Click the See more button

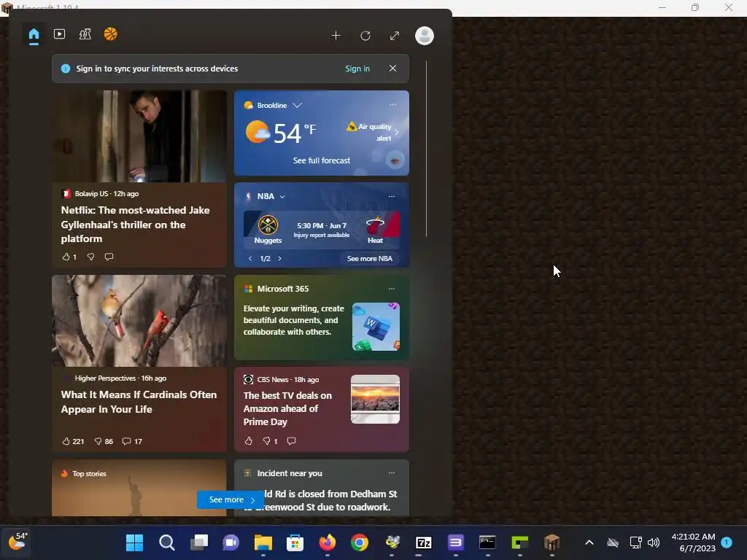coord(231,499)
